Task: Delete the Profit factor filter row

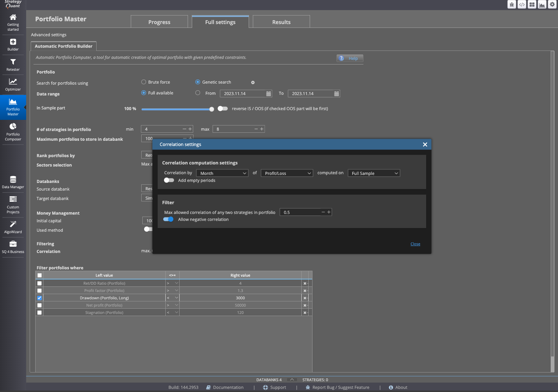Action: (x=306, y=291)
